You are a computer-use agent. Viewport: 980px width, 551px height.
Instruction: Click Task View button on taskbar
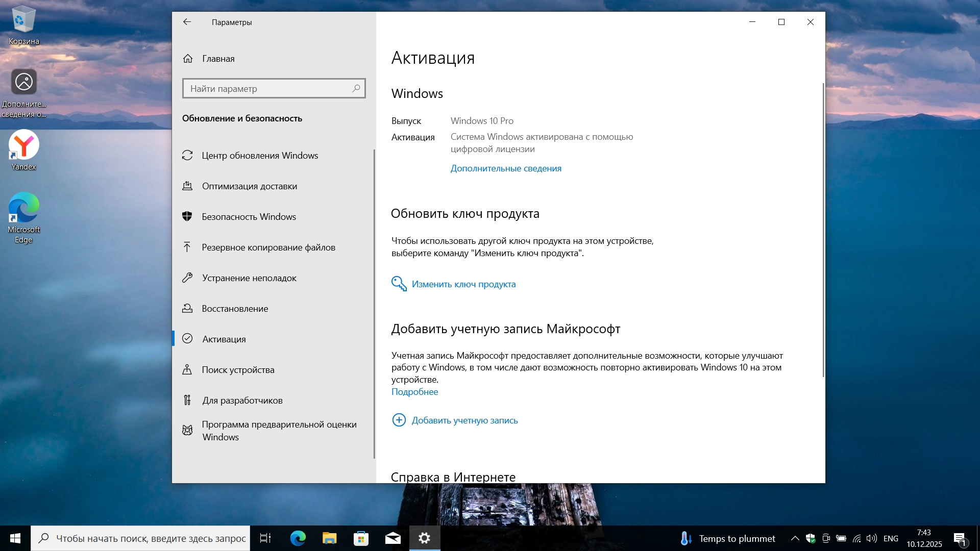(x=265, y=538)
